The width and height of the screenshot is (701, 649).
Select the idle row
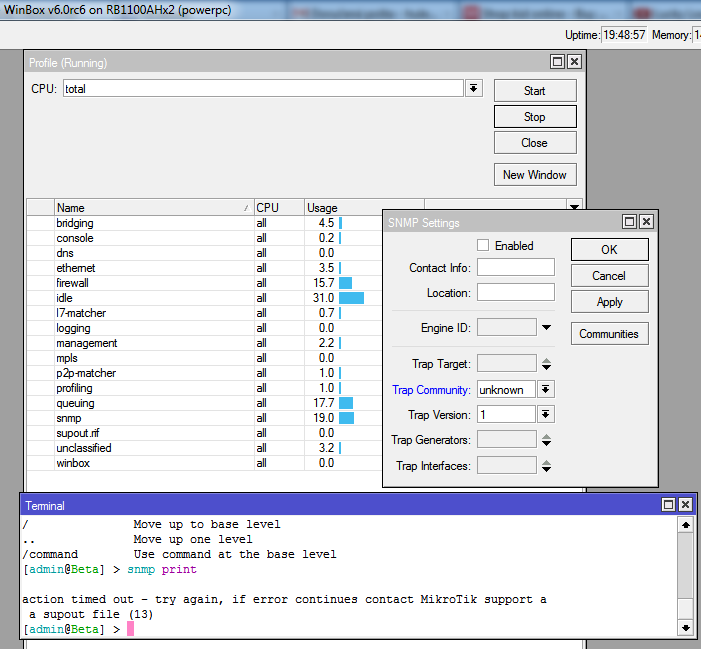[x=204, y=298]
